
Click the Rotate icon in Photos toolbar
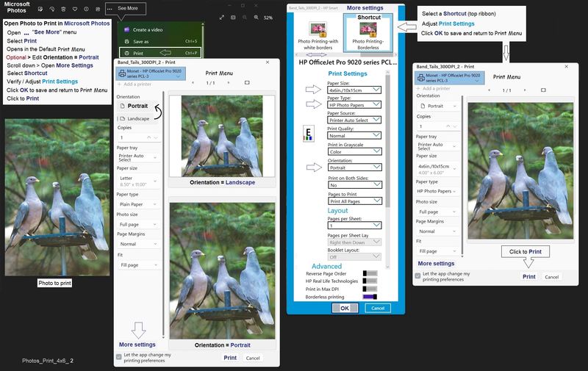51,9
